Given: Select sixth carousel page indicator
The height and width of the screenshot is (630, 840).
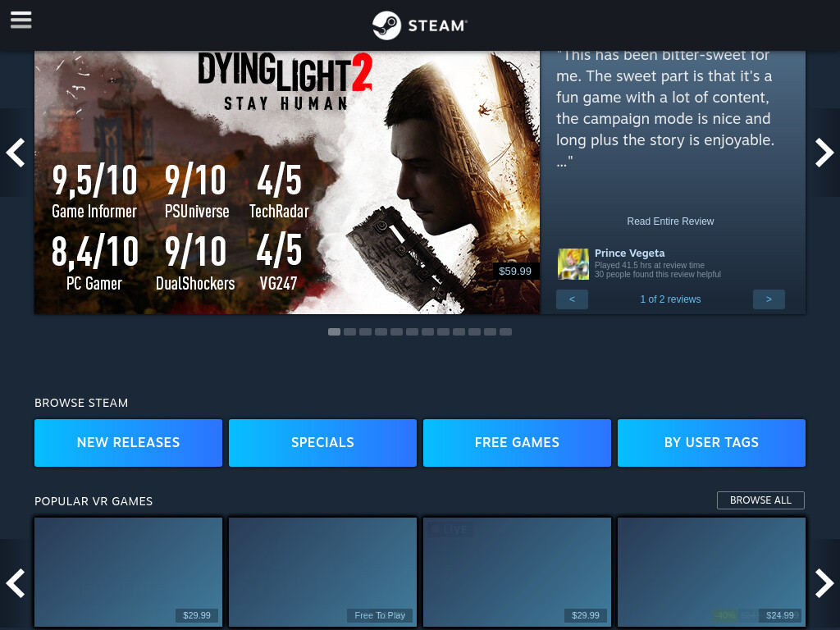Looking at the screenshot, I should (x=412, y=331).
